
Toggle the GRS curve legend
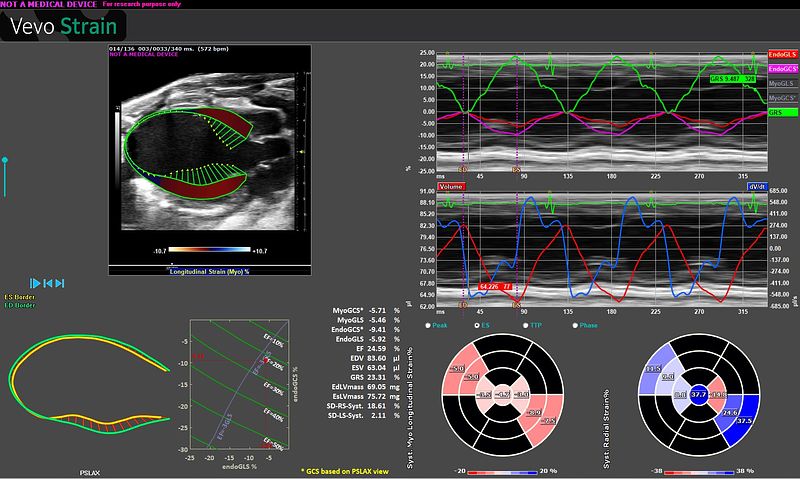(x=777, y=115)
